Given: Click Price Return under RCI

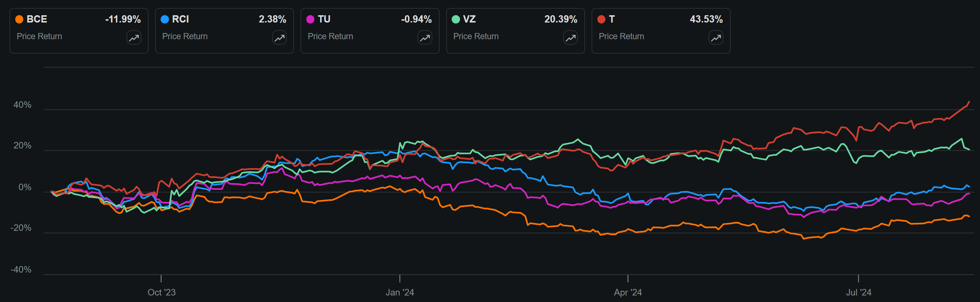Looking at the screenshot, I should [185, 36].
